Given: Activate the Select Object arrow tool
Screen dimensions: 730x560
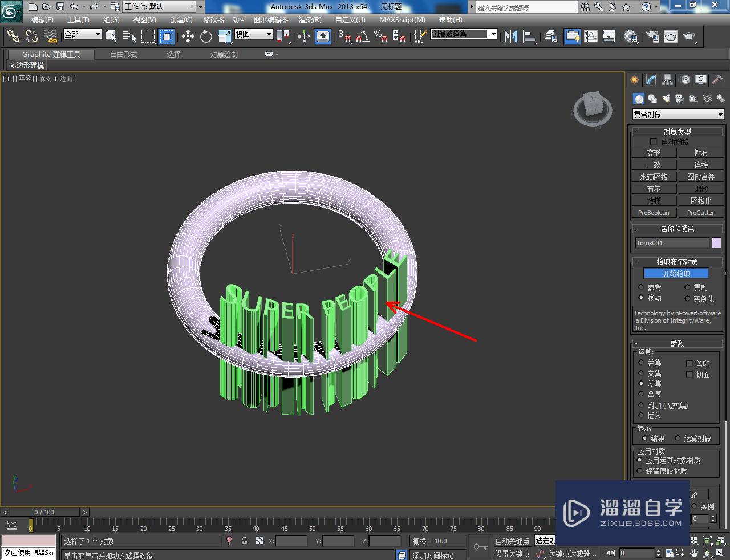Looking at the screenshot, I should pyautogui.click(x=112, y=36).
